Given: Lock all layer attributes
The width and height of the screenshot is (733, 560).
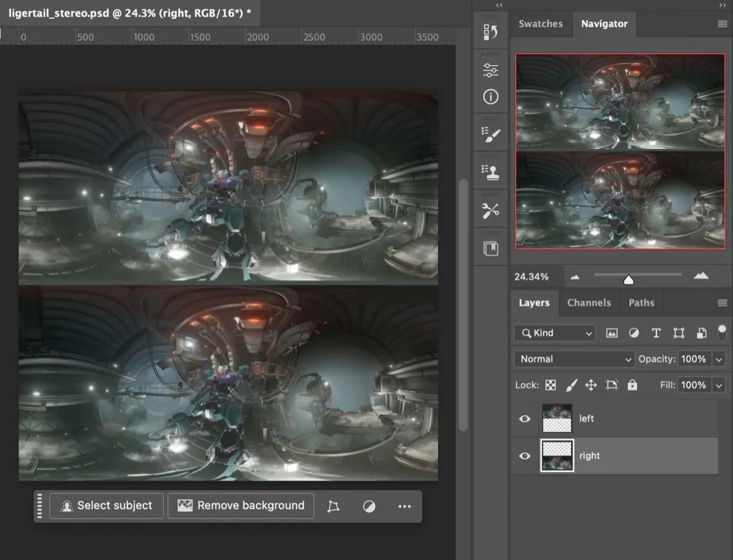Looking at the screenshot, I should [632, 385].
